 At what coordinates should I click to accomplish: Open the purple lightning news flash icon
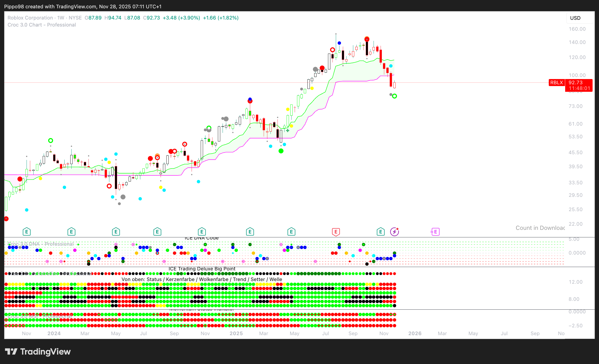coord(394,232)
